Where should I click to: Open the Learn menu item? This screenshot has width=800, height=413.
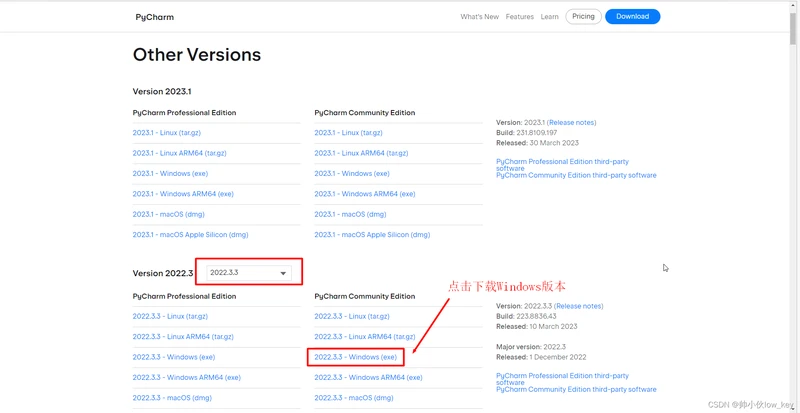(549, 17)
